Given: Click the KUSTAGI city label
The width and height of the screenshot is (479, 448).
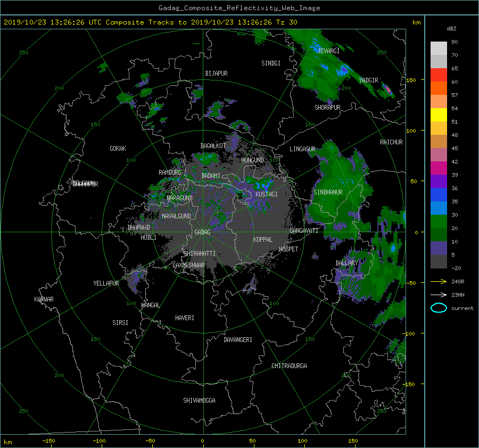Looking at the screenshot, I should 267,194.
